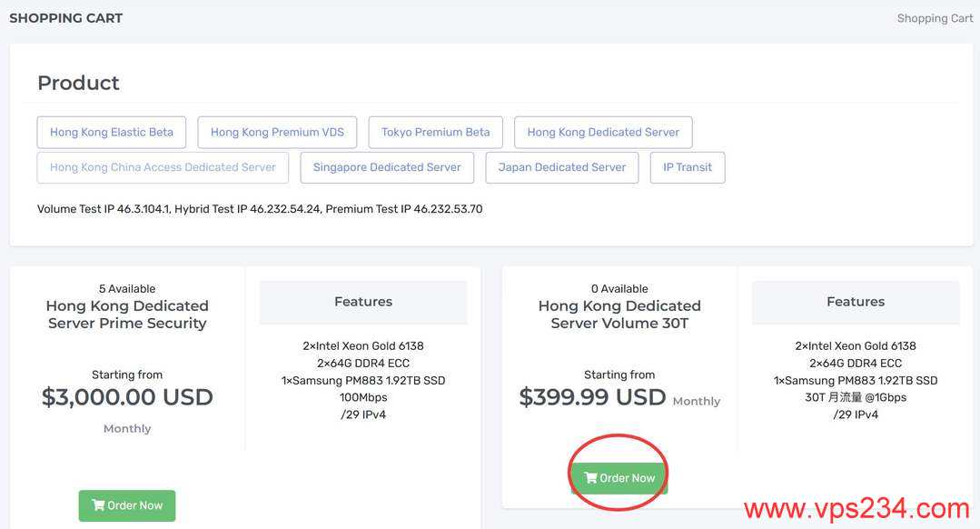980x529 pixels.
Task: Click the Shopping Cart breadcrumb link
Action: pyautogui.click(x=935, y=18)
